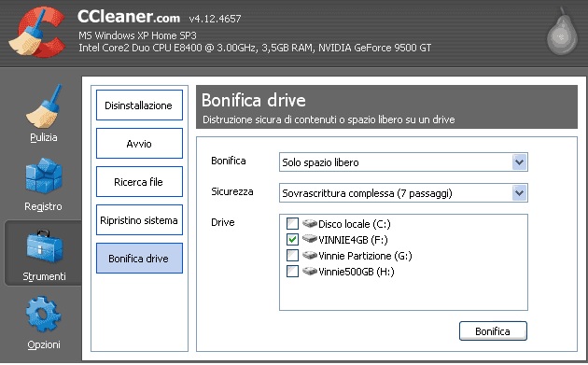Open the Pulizia cleaner section
588x365 pixels.
click(44, 113)
